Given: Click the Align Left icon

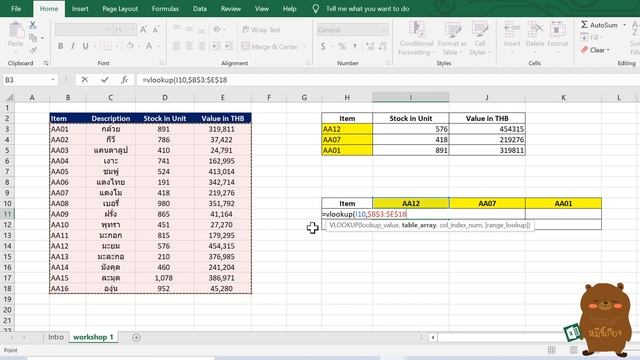Looking at the screenshot, I should (x=176, y=46).
